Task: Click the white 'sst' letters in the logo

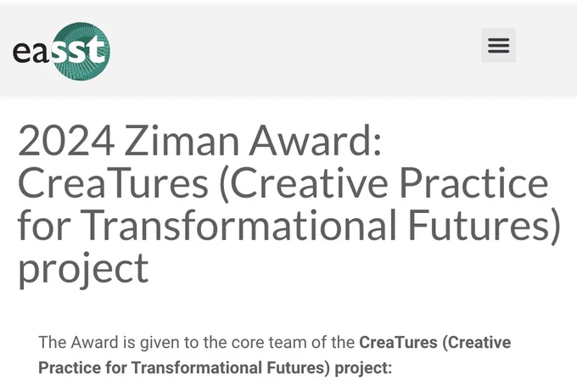Action: [x=78, y=50]
